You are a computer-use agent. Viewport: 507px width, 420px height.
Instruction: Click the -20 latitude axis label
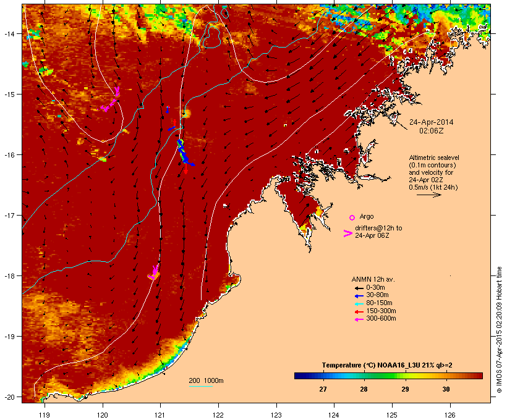[9, 397]
